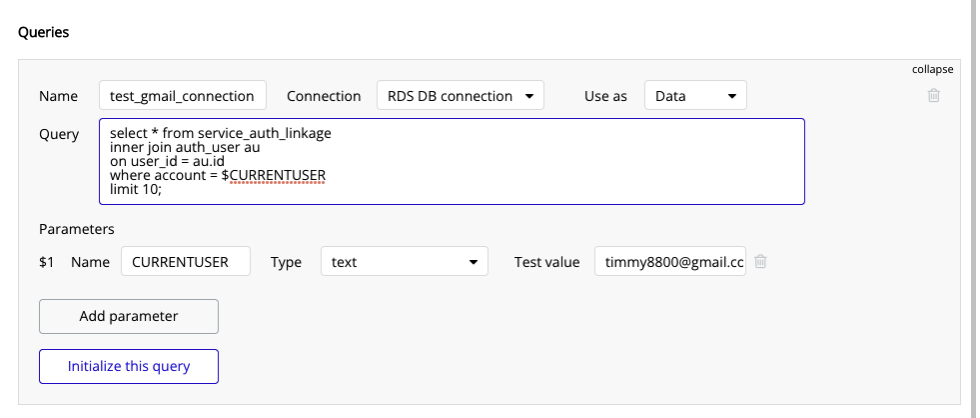Click the Parameters section label
The height and width of the screenshot is (418, 980).
77,229
